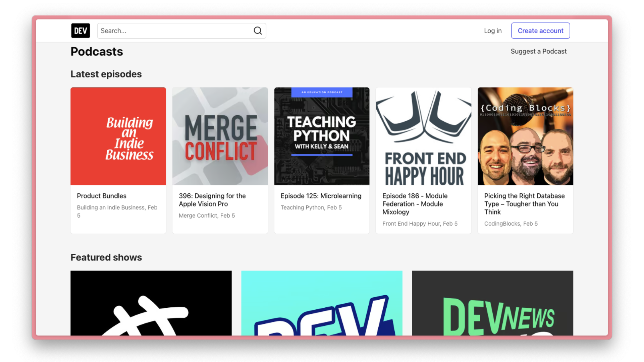
Task: Open the Front End Happy Hour cover
Action: (x=424, y=136)
